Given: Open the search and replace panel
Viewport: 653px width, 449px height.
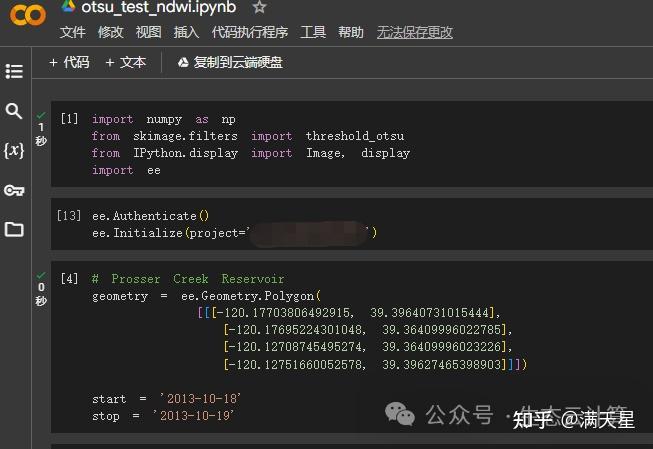Looking at the screenshot, I should (14, 111).
